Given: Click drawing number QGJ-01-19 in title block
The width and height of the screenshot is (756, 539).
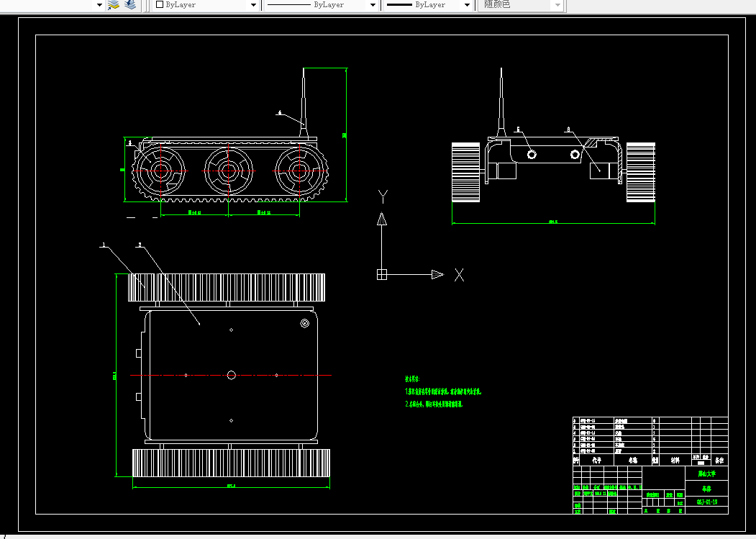Looking at the screenshot, I should click(707, 502).
